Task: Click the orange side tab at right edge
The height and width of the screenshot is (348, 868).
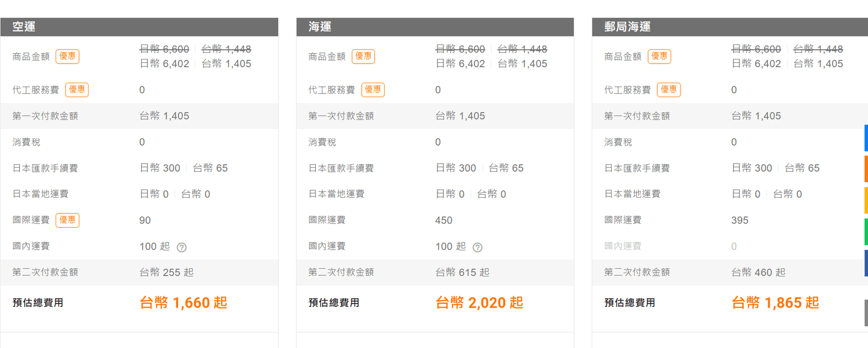Action: click(866, 169)
